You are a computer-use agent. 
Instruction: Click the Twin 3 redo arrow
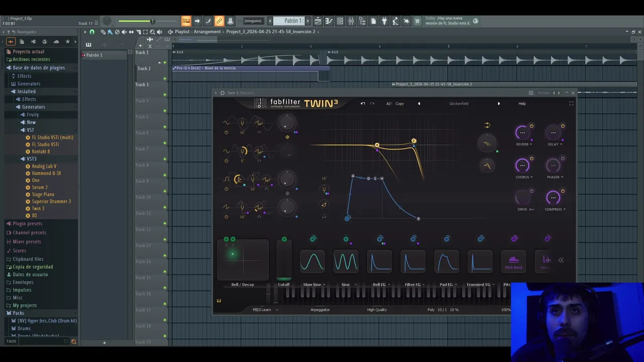(x=372, y=104)
